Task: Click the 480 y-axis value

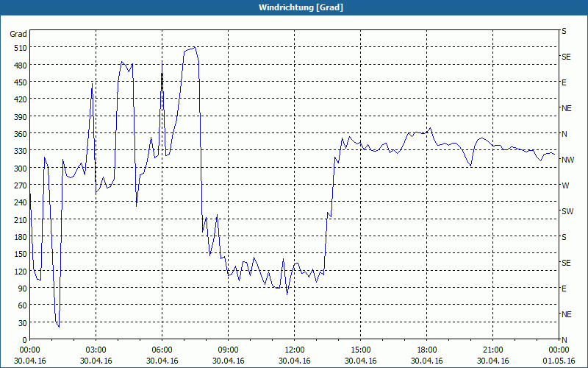Action: coord(21,66)
